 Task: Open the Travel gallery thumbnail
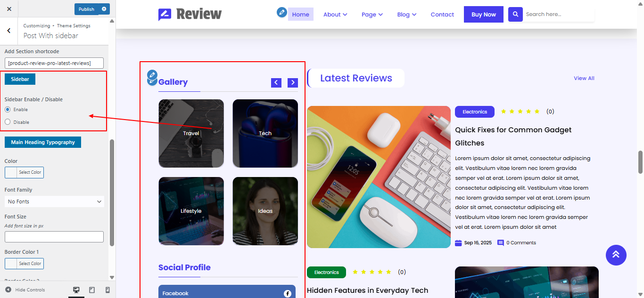click(191, 133)
